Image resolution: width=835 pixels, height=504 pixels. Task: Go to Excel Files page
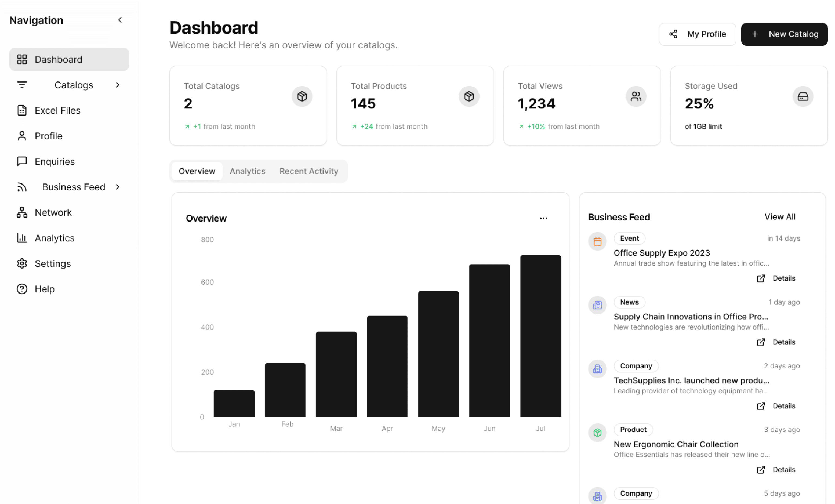point(69,110)
